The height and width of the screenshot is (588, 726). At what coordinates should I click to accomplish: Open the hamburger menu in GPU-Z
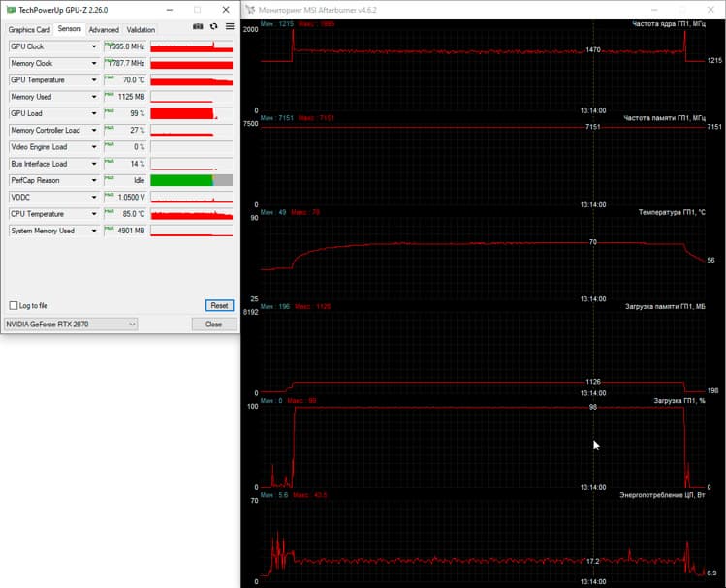[230, 26]
